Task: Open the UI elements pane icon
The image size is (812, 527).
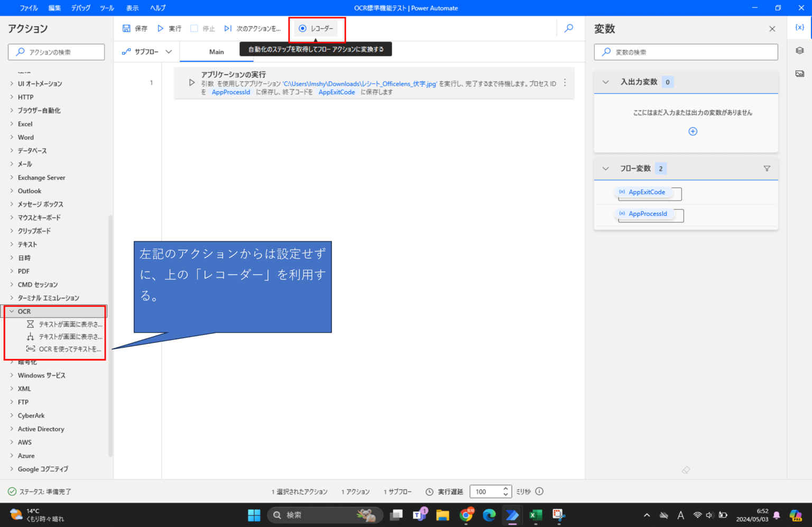Action: pyautogui.click(x=799, y=50)
